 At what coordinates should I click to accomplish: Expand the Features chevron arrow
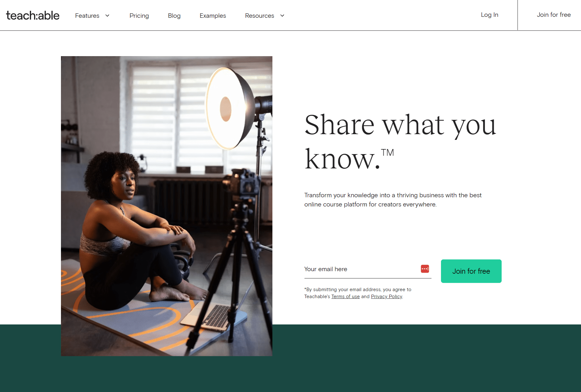107,16
